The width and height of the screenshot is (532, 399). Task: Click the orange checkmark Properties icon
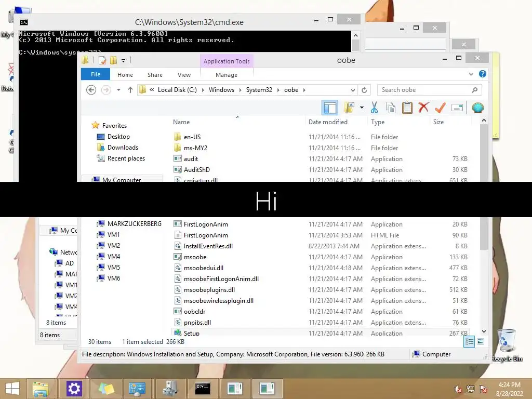(x=440, y=108)
